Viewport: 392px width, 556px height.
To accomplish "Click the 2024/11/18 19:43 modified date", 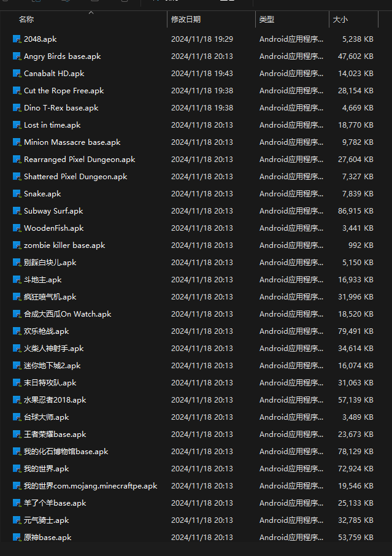I will pyautogui.click(x=202, y=74).
